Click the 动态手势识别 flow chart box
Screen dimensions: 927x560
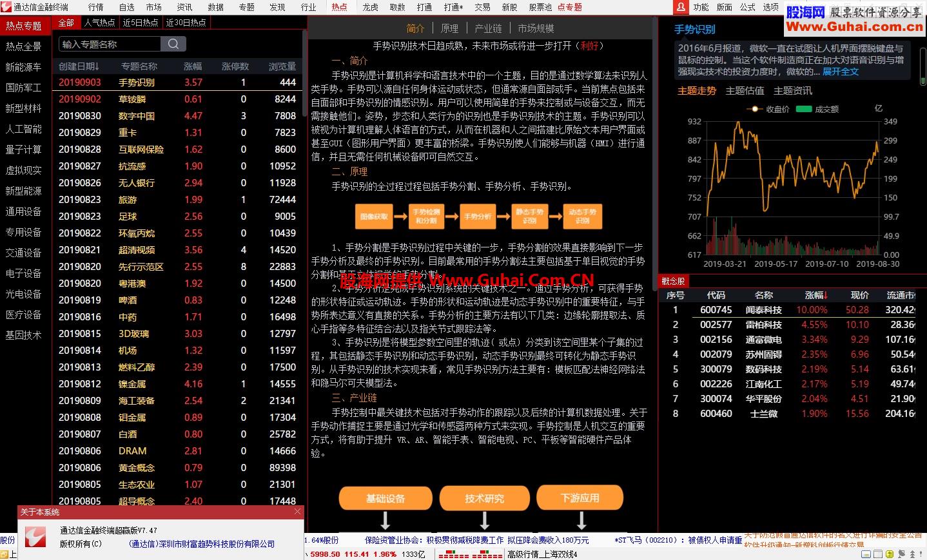point(583,217)
